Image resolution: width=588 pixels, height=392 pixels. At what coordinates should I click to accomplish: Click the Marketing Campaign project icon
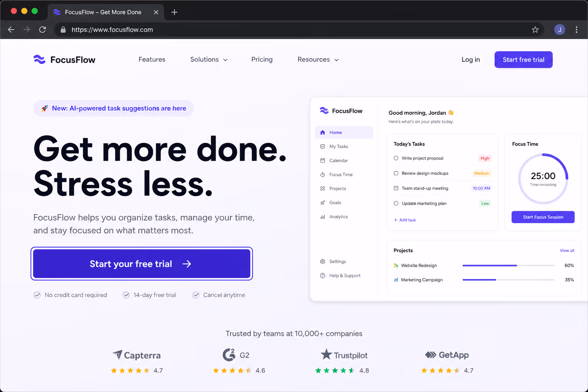tap(396, 280)
